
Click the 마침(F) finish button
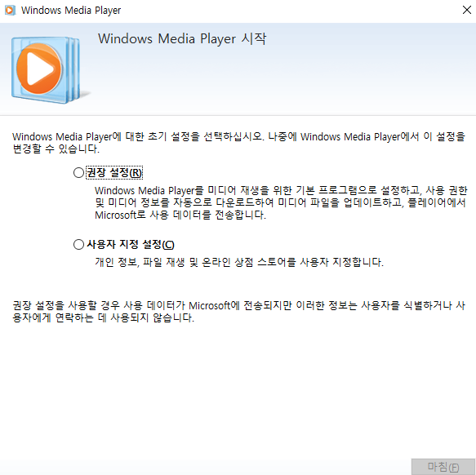[443, 467]
